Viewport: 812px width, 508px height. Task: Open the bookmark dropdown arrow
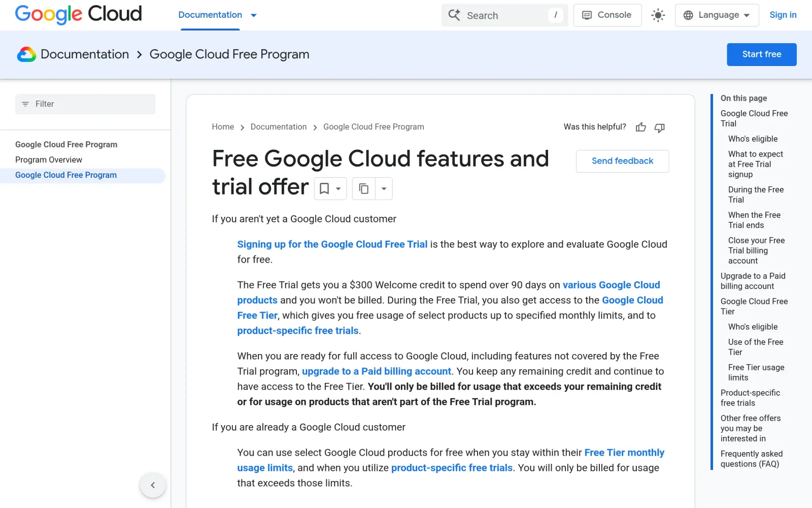tap(339, 188)
